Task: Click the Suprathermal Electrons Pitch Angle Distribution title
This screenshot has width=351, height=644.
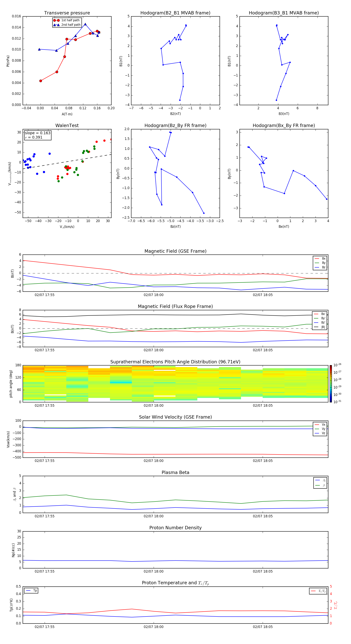Action: (x=175, y=362)
